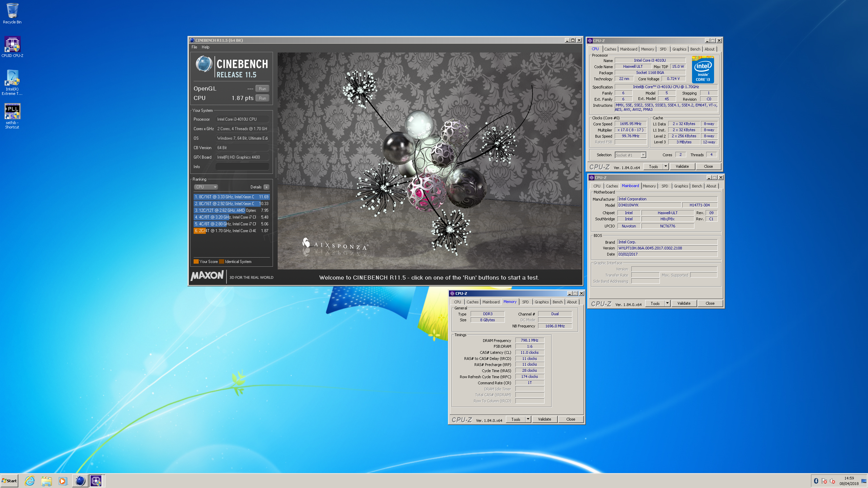
Task: Open CPU tab in Mainboard CPU-Z window
Action: point(597,186)
